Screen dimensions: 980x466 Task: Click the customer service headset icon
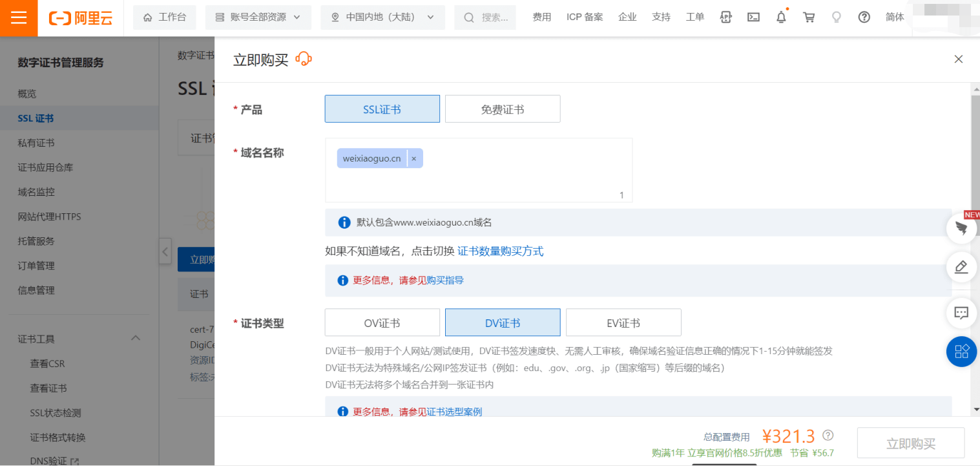[x=304, y=59]
